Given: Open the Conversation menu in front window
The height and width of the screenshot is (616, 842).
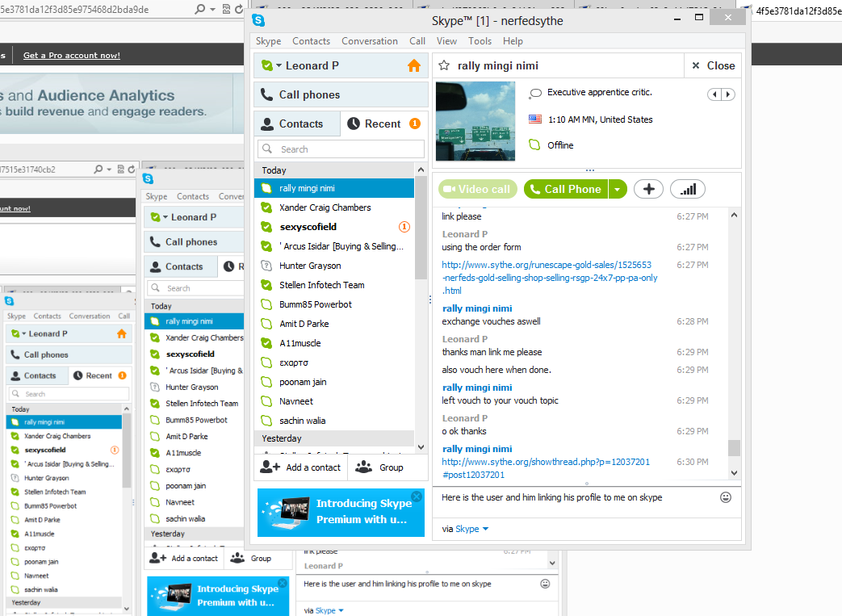Looking at the screenshot, I should (370, 41).
